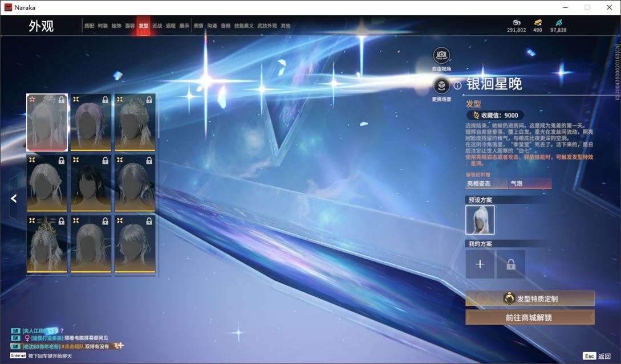Go to previous page with left arrow
The image size is (621, 364).
click(14, 199)
